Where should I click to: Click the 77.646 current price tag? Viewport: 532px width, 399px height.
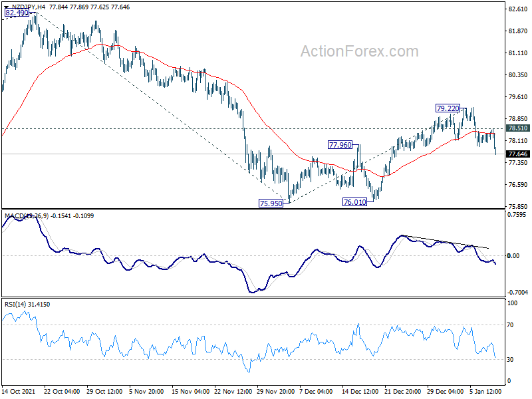518,154
